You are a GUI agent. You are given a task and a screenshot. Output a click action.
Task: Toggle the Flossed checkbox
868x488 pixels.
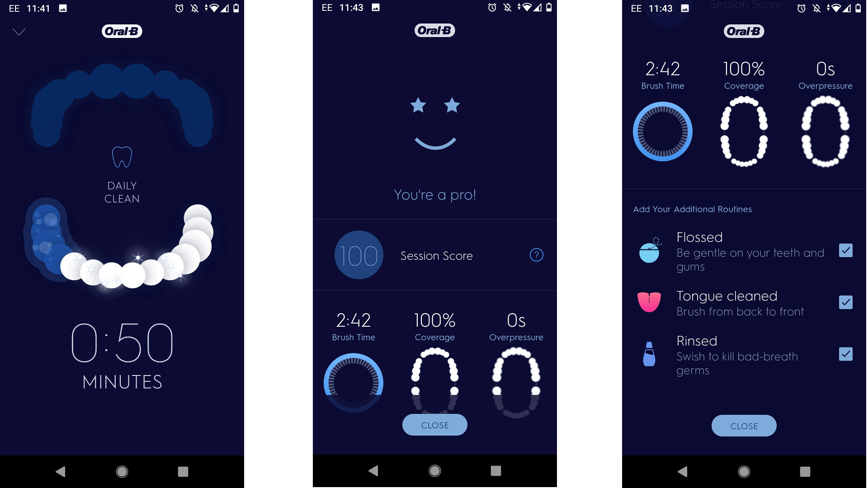845,250
